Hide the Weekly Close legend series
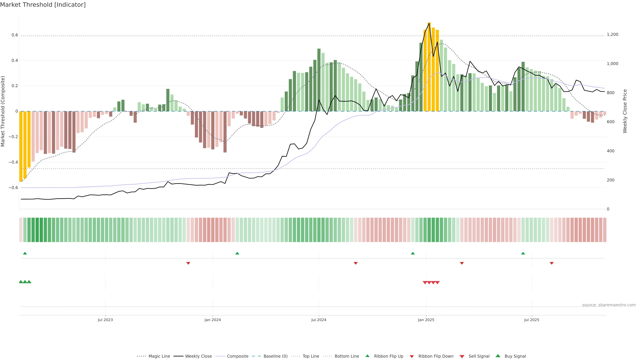This screenshot has width=644, height=362. tap(198, 356)
